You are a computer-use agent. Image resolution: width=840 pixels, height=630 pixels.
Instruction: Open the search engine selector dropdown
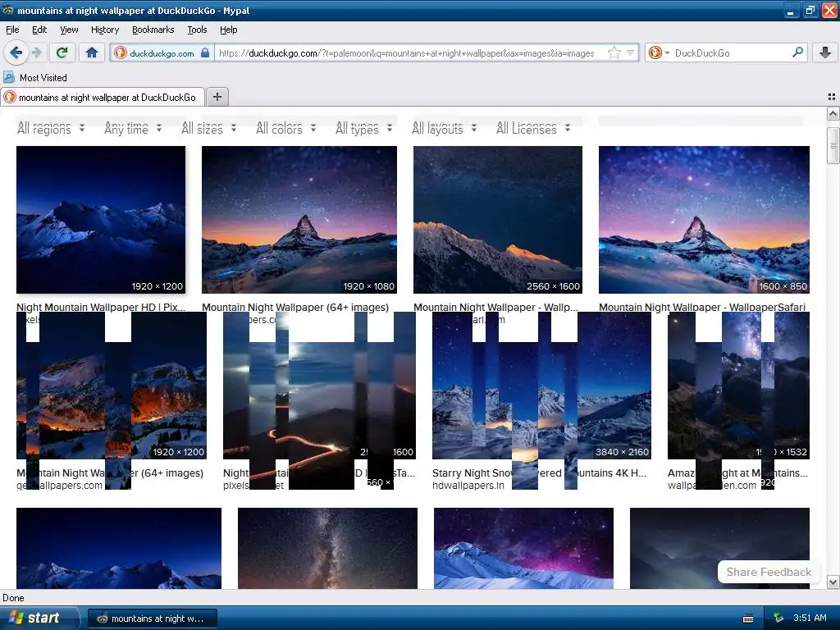click(659, 52)
